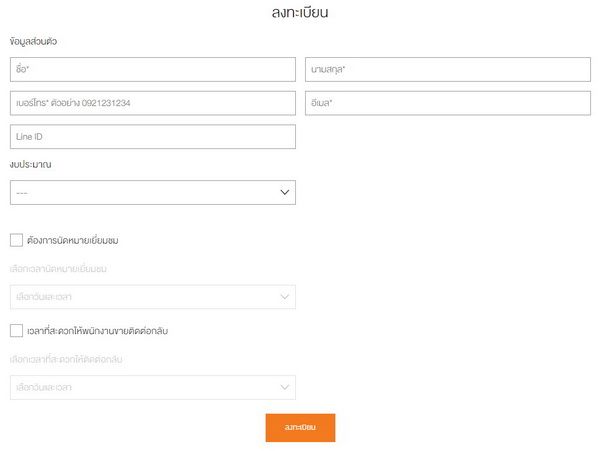600x451 pixels.
Task: Click the ลงทะเบียน page heading
Action: [300, 13]
